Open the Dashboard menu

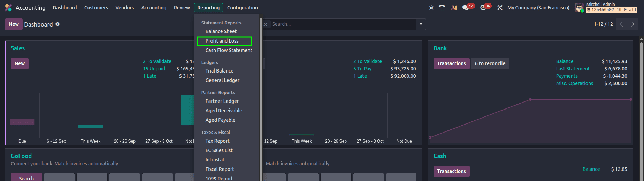65,8
